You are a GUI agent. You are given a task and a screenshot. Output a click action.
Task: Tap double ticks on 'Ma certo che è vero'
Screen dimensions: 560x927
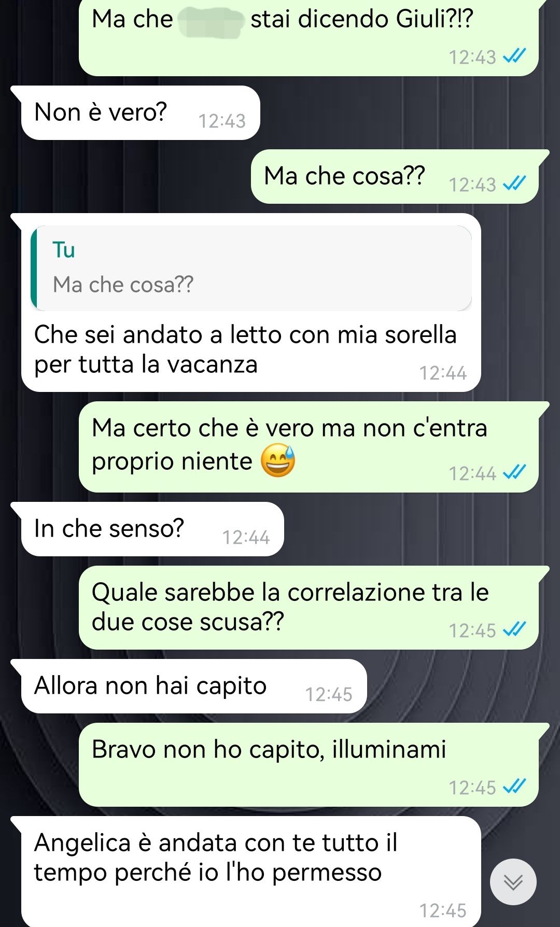tap(515, 472)
